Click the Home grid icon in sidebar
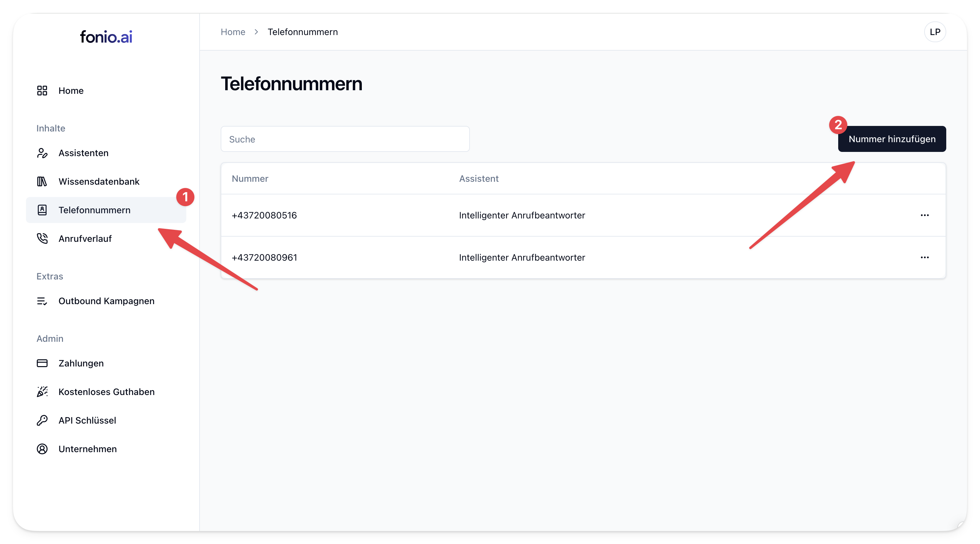 click(42, 91)
